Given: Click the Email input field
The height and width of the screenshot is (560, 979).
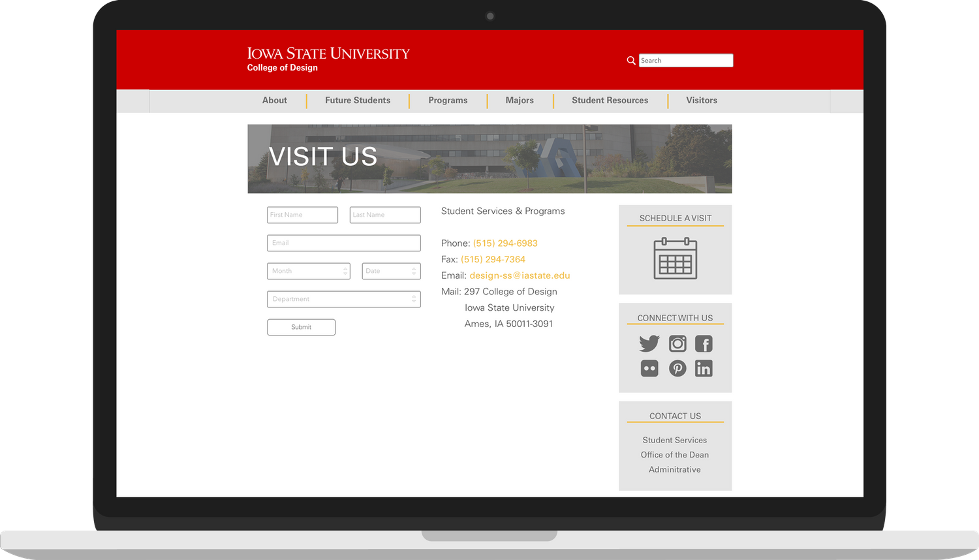Looking at the screenshot, I should 344,243.
